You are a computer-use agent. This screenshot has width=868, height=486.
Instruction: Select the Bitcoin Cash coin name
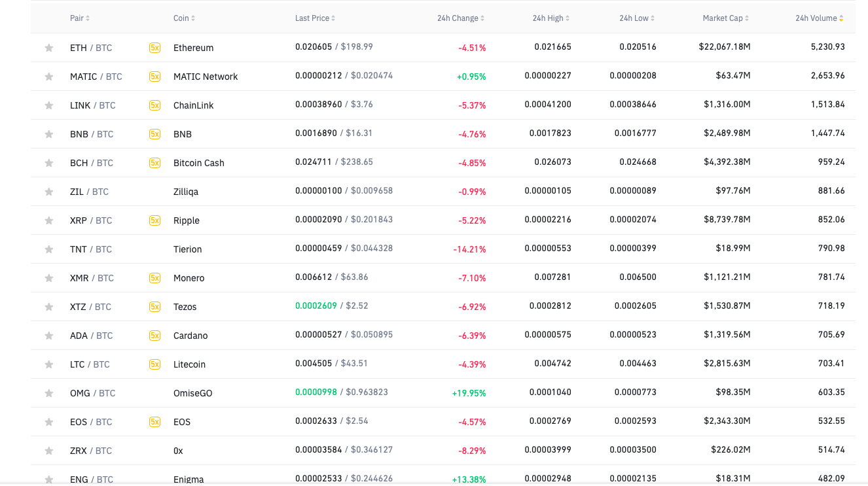(199, 163)
